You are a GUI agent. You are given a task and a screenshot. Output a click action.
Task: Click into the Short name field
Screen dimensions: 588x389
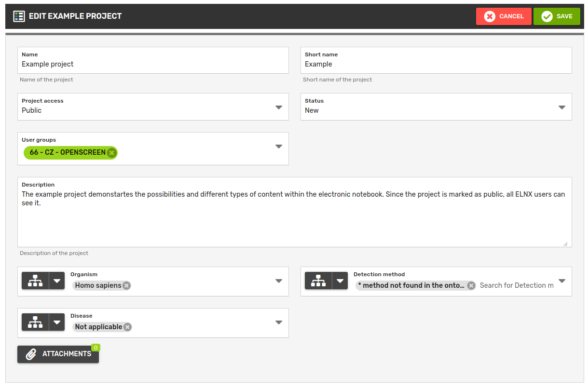436,64
